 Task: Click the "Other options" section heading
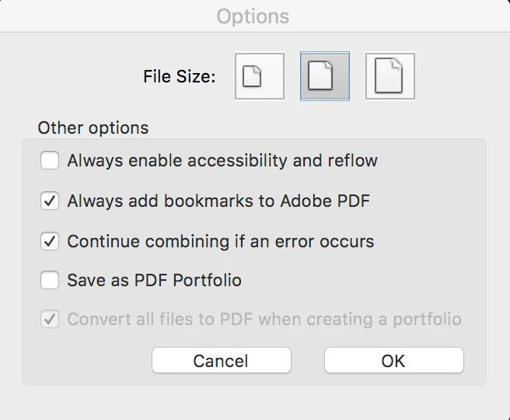93,128
